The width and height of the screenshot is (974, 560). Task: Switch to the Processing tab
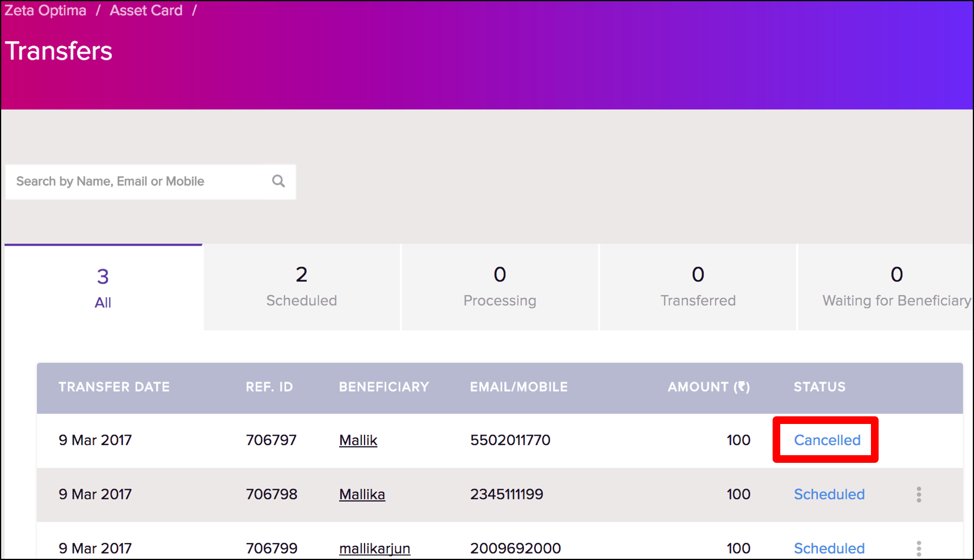click(500, 287)
